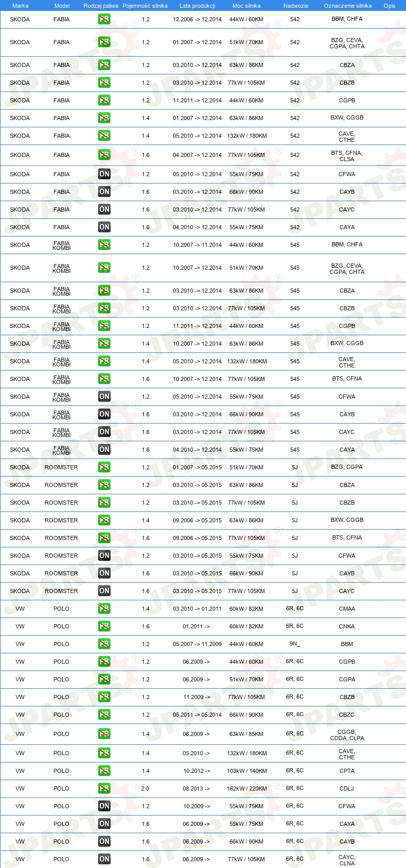Click the Marka column header
The image size is (406, 868).
(20, 6)
